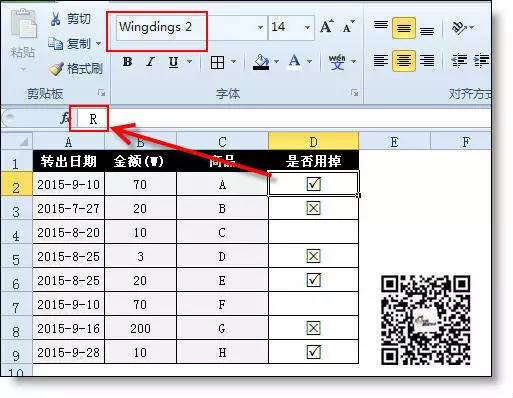This screenshot has width=513, height=398.
Task: Toggle Bold formatting
Action: pyautogui.click(x=127, y=62)
